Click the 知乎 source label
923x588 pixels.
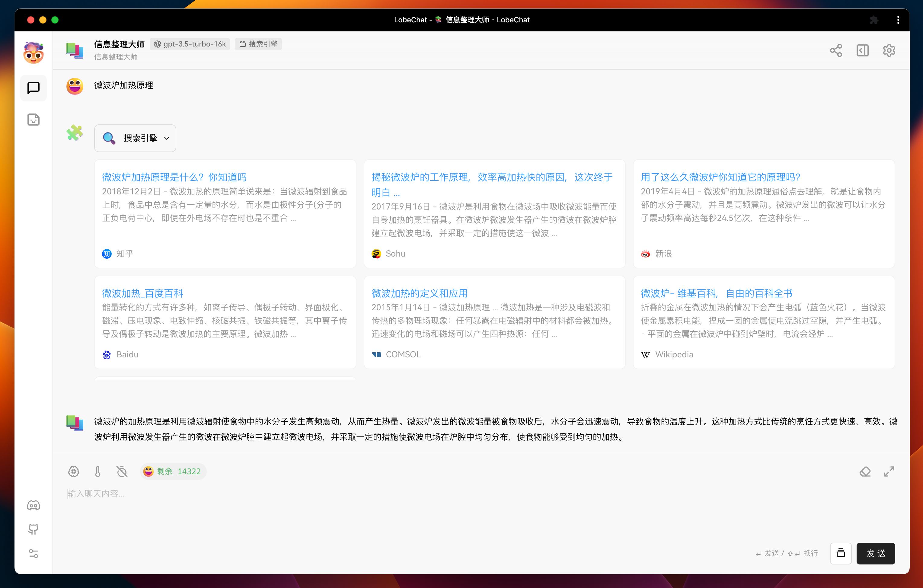point(125,254)
